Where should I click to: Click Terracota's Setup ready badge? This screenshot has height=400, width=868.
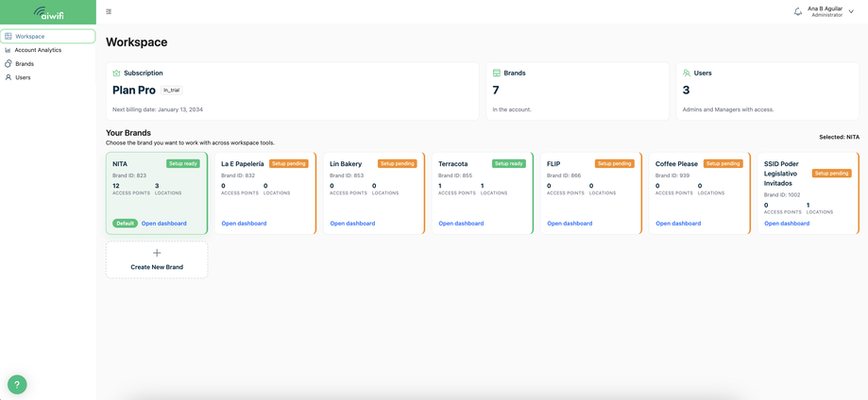[x=509, y=164]
